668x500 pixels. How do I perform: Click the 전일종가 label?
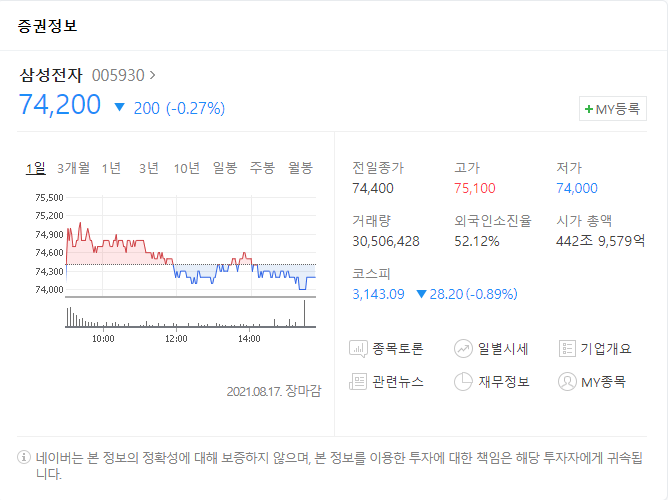click(x=378, y=168)
